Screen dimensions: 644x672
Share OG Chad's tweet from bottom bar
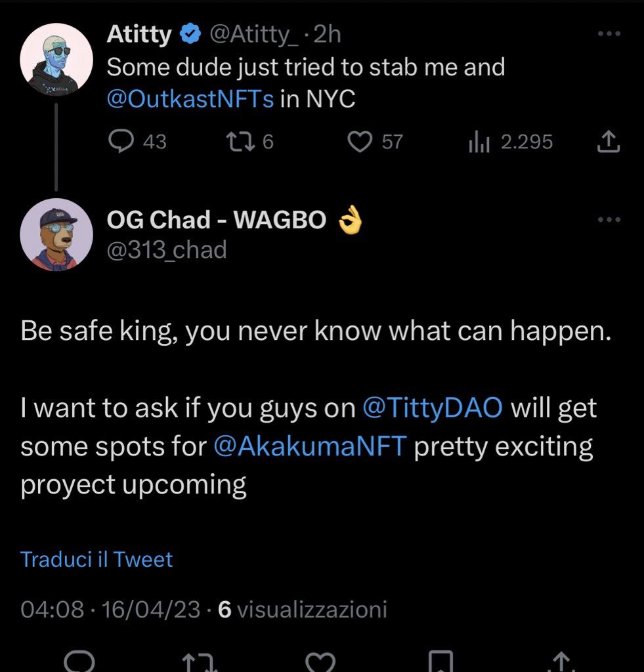coord(562,661)
